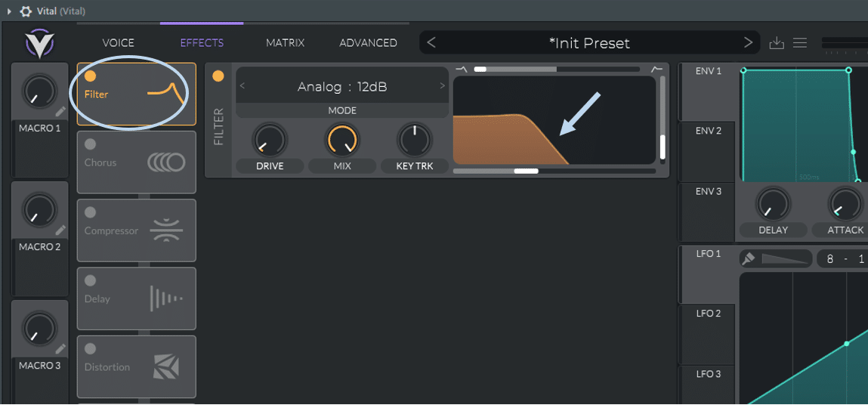Image resolution: width=868 pixels, height=405 pixels.
Task: Select the ENV 3 tab
Action: [708, 212]
